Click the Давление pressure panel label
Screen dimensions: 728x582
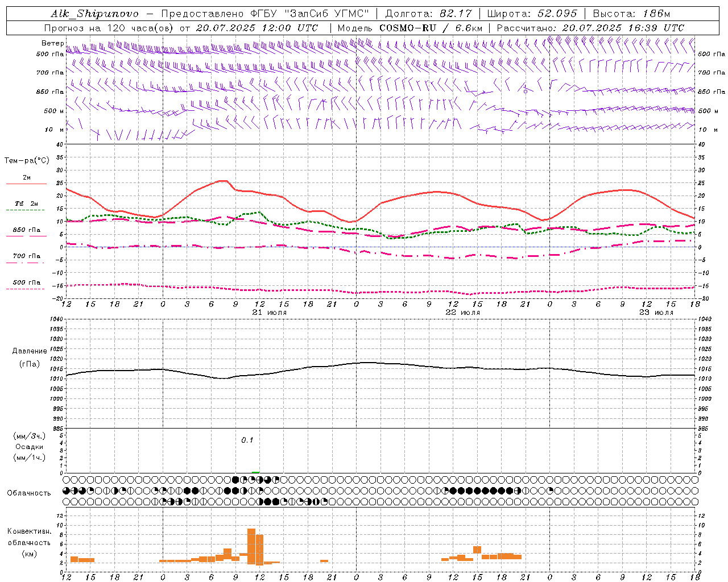tap(30, 351)
